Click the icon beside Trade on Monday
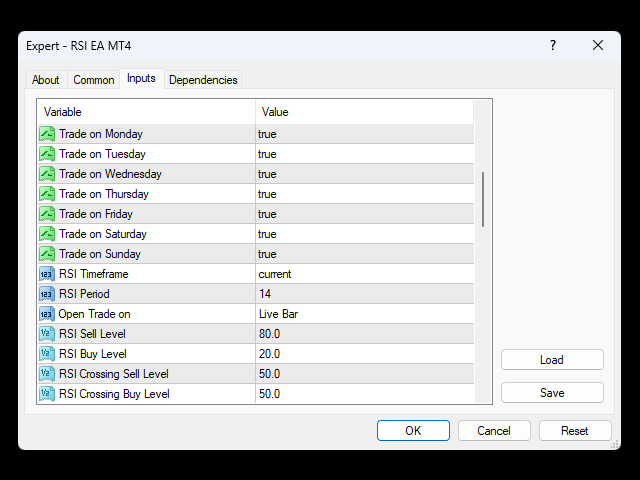Screen dimensions: 640x480 47,134
